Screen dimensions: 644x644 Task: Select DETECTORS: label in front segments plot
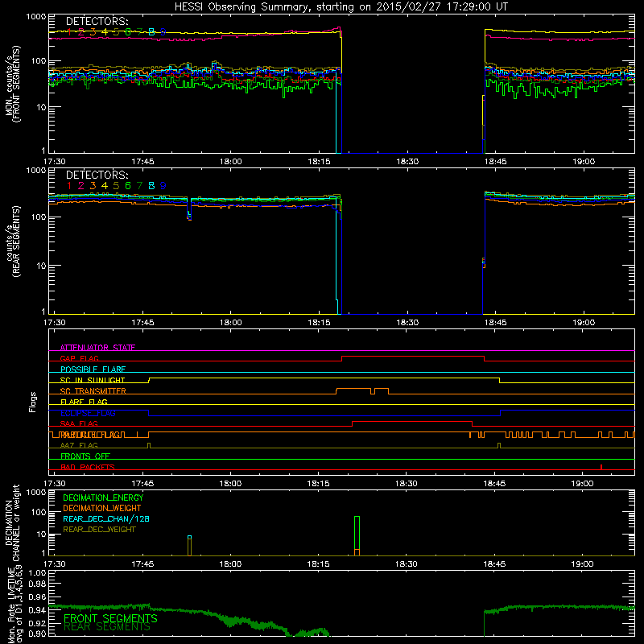click(x=97, y=22)
